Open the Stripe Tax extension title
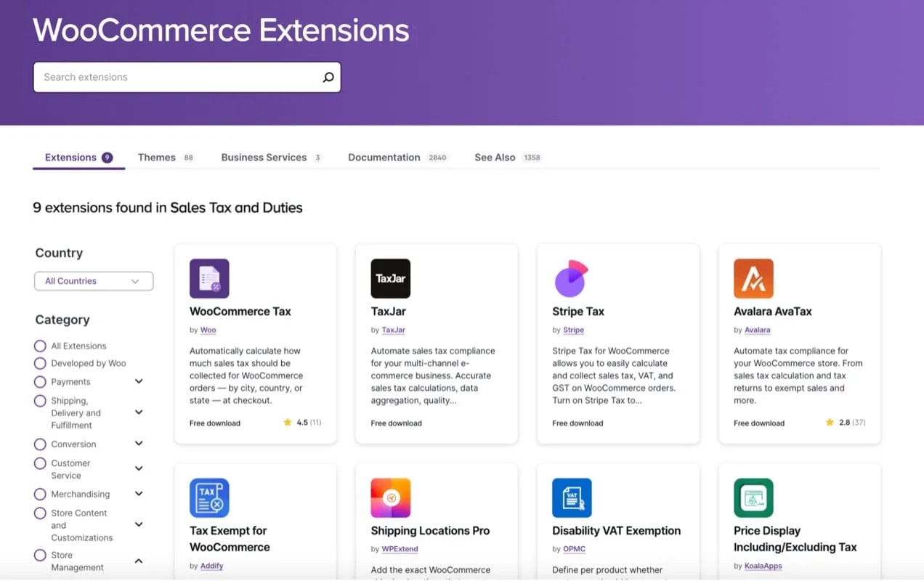The width and height of the screenshot is (924, 581). (578, 312)
